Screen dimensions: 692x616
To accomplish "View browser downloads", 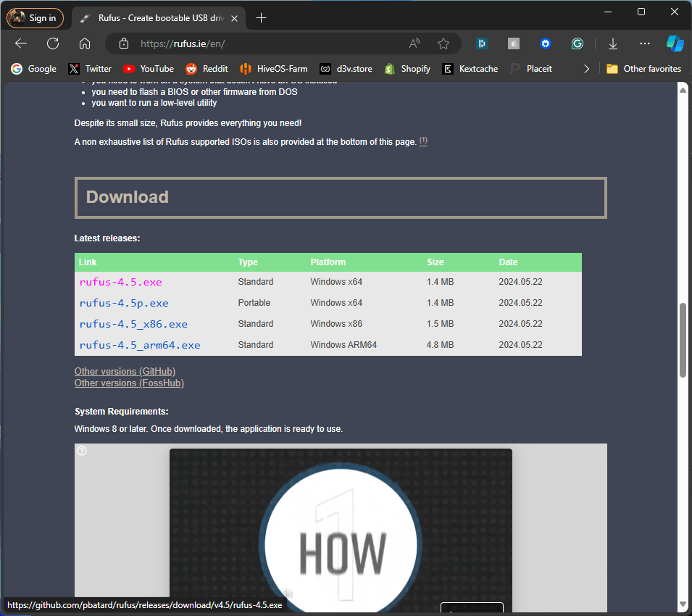I will (x=612, y=43).
